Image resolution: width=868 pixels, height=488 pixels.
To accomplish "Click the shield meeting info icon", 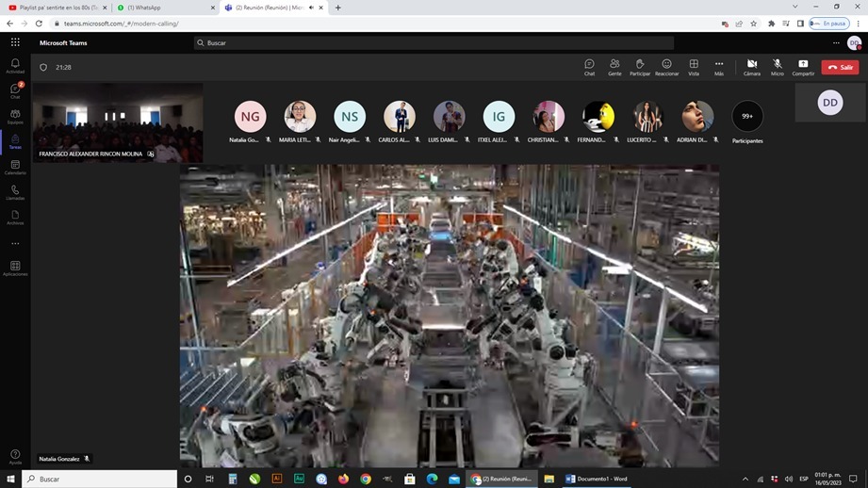I will [43, 67].
